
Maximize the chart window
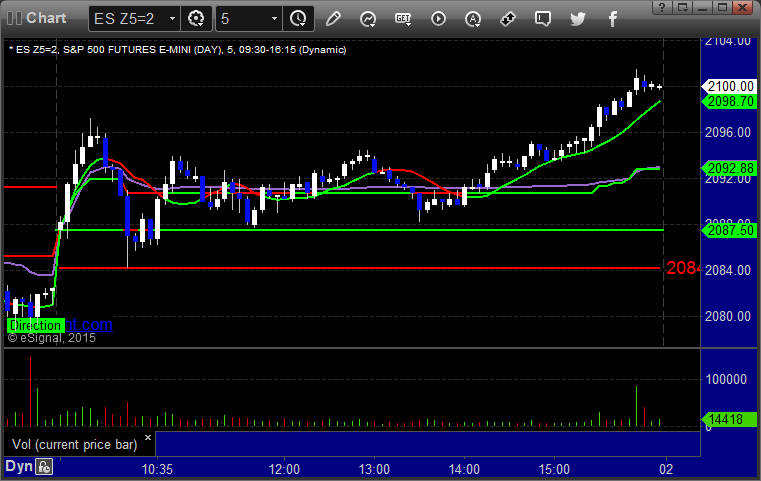click(722, 7)
